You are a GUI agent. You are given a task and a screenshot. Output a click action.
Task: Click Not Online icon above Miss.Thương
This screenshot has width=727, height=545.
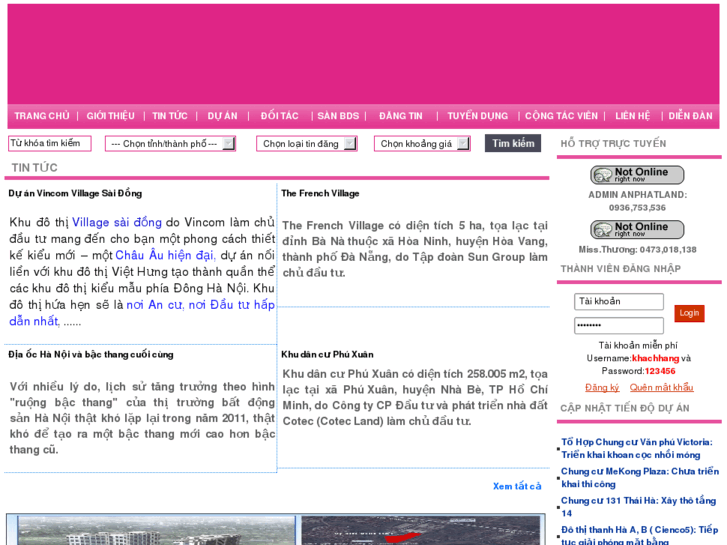point(637,230)
